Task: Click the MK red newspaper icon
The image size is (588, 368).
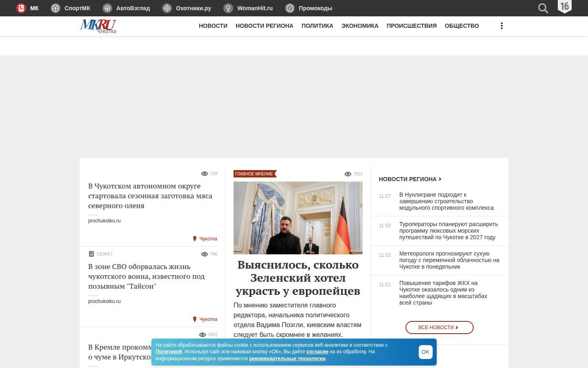Action: 21,8
